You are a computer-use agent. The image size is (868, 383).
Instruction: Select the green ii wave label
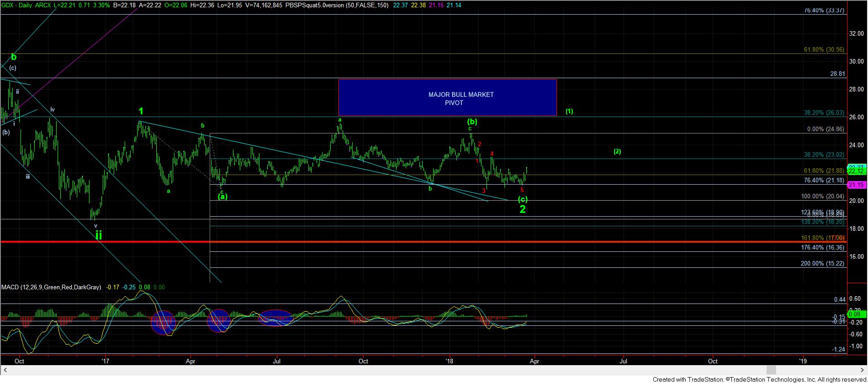(98, 235)
